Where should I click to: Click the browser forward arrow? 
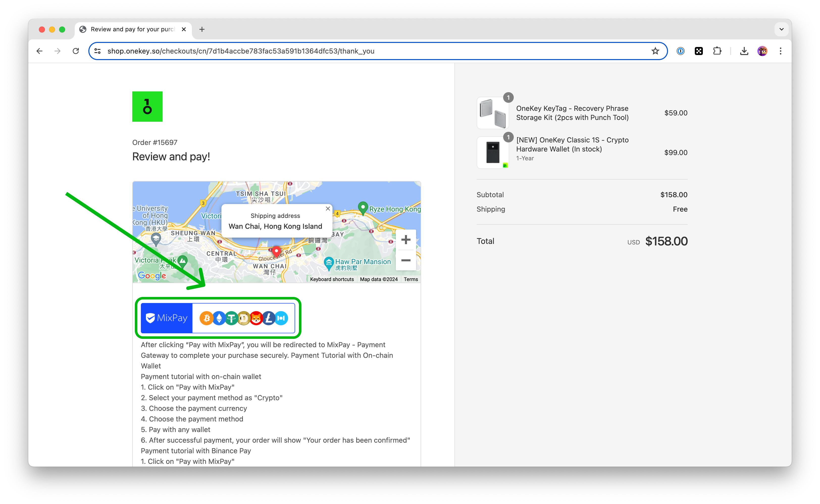[x=57, y=51]
